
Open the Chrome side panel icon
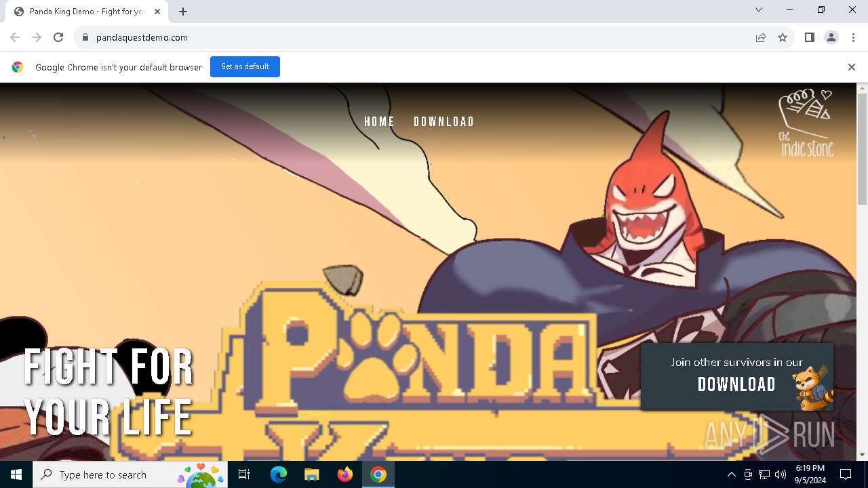pyautogui.click(x=810, y=37)
